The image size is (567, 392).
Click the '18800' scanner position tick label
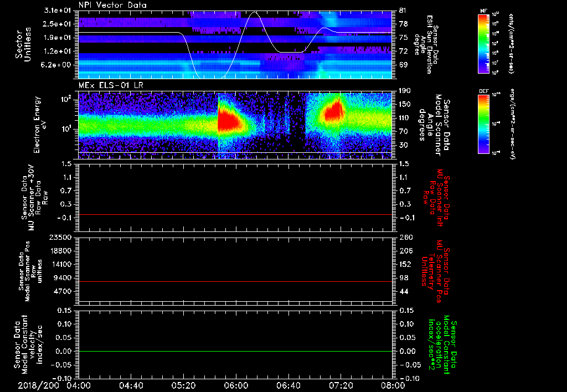pyautogui.click(x=60, y=251)
